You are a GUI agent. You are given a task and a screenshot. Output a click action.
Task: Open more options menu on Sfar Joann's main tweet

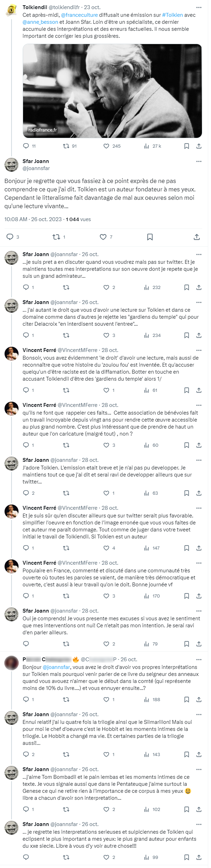(199, 161)
